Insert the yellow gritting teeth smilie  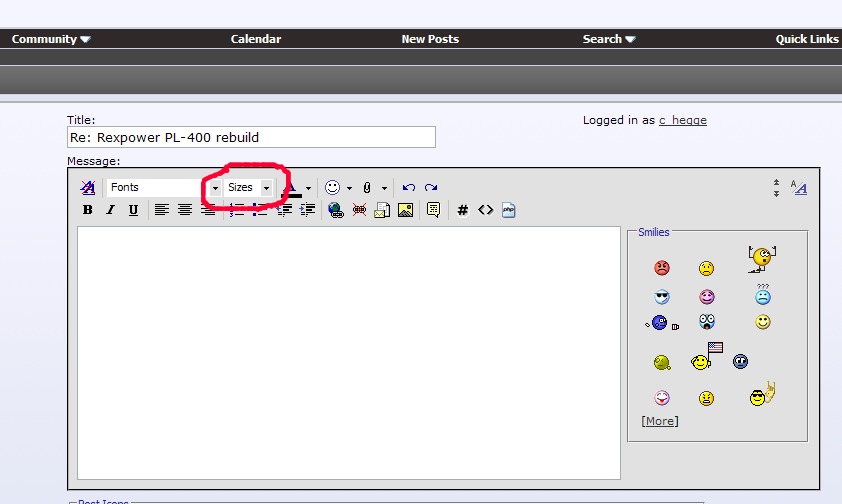pyautogui.click(x=706, y=398)
